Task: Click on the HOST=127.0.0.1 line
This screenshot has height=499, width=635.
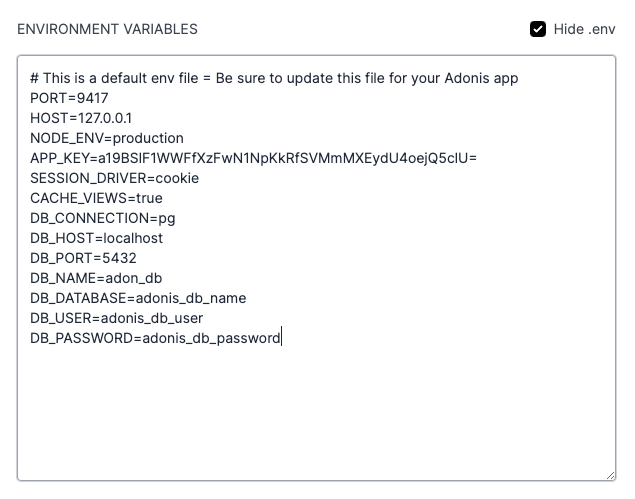Action: click(81, 118)
